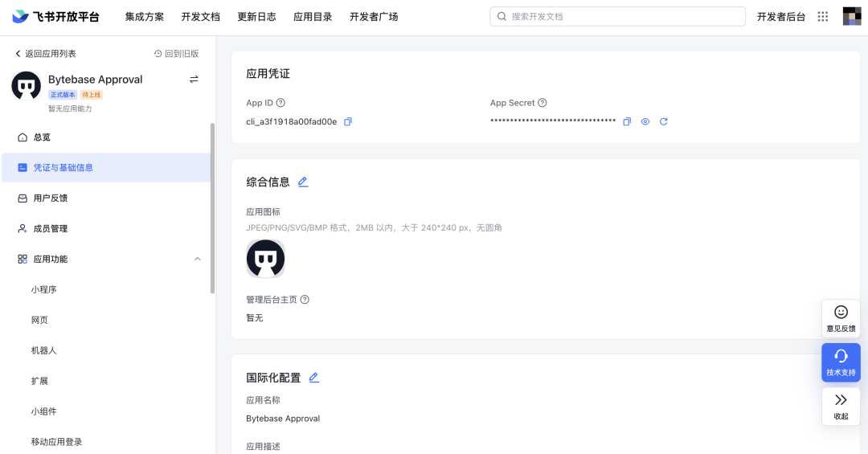Click the grid icon beside 应用功能

tap(23, 259)
